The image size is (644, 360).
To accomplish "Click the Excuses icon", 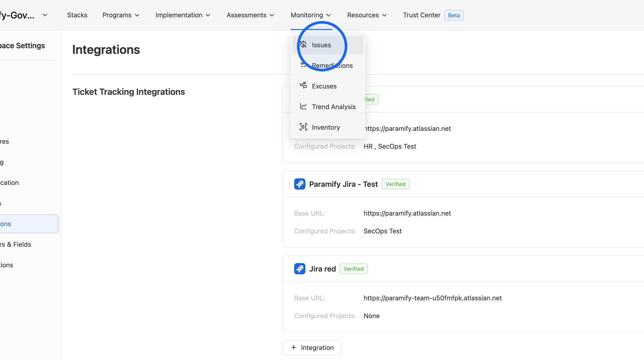I will click(303, 85).
